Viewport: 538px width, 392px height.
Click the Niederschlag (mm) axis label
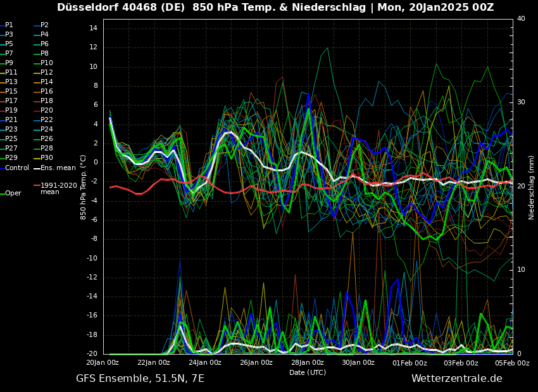click(532, 187)
